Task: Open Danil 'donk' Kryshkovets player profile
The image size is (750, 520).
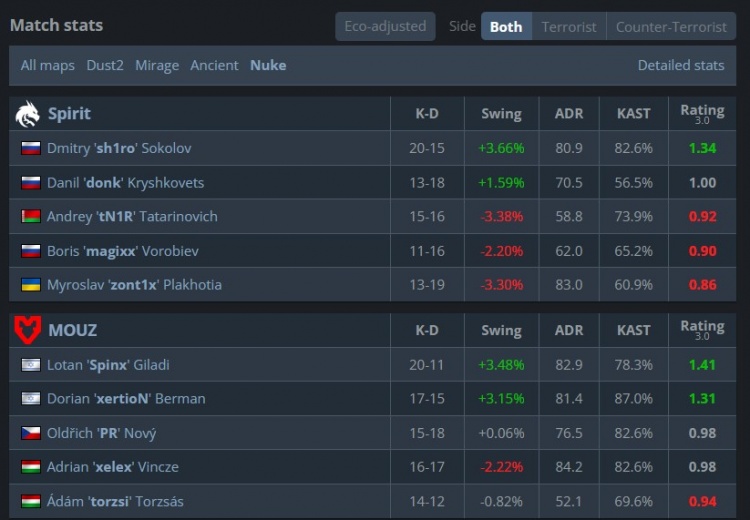Action: click(x=125, y=183)
